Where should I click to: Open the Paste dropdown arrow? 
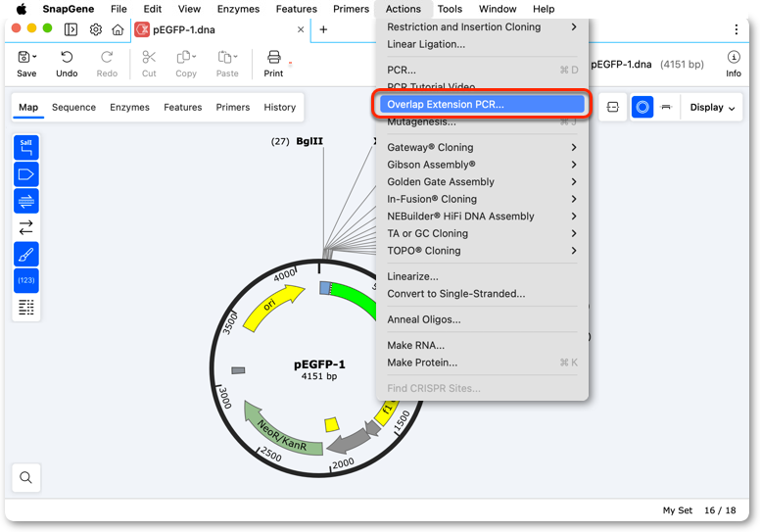tap(235, 56)
